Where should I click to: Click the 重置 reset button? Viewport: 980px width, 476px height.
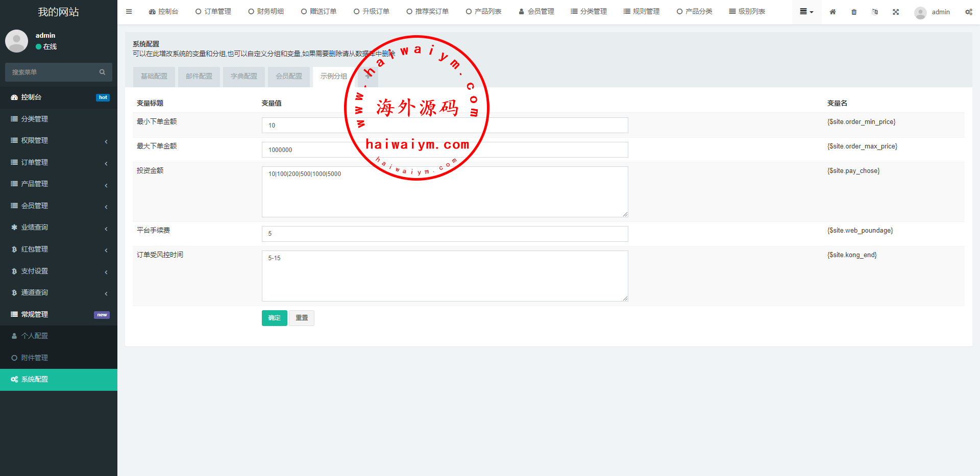pos(302,318)
